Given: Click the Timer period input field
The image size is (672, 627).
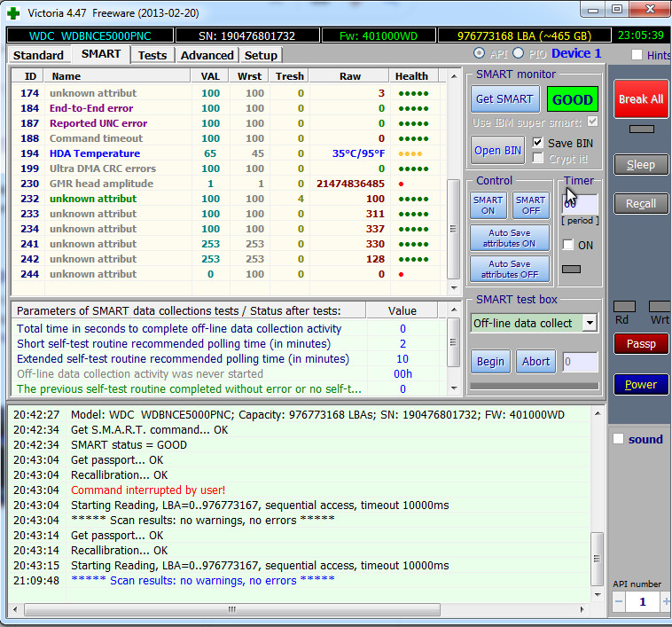Looking at the screenshot, I should click(580, 204).
